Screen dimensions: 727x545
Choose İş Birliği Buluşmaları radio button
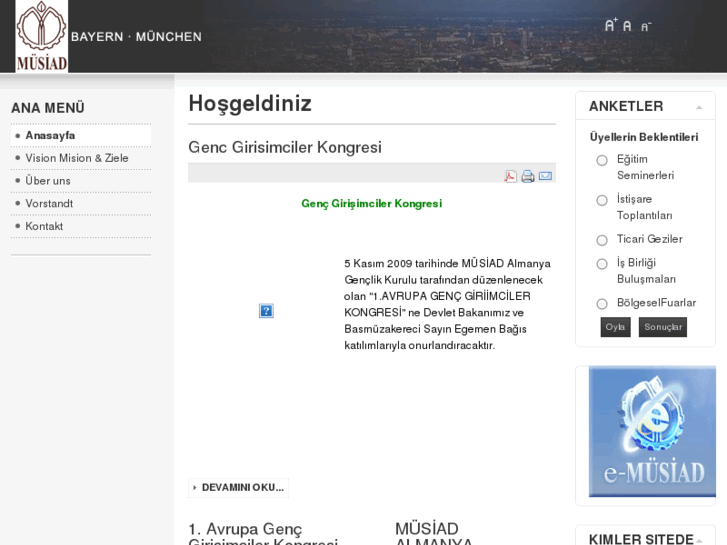point(602,264)
